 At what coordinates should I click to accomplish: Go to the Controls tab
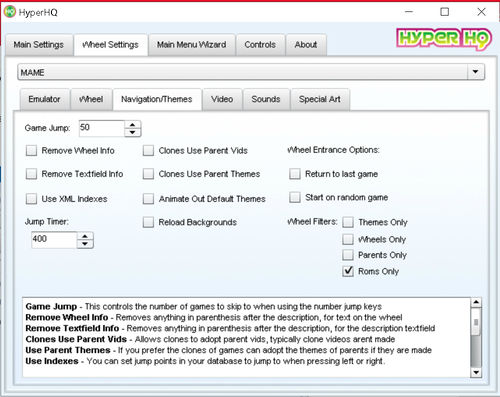(260, 45)
